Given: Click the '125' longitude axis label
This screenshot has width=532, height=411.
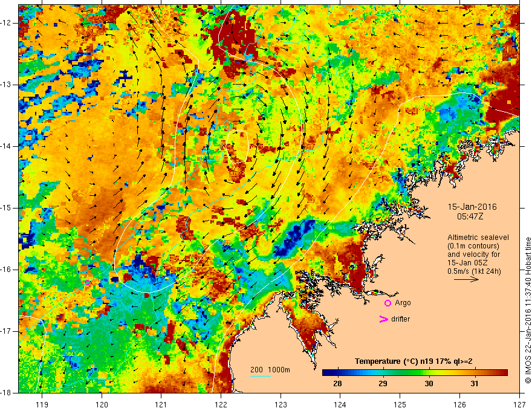Looking at the screenshot, I should click(x=400, y=404).
